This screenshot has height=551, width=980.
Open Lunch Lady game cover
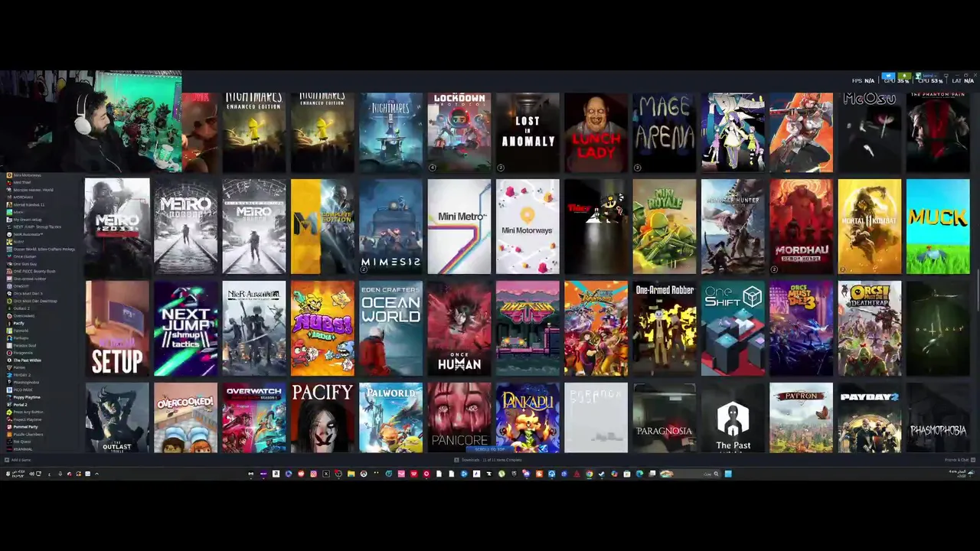[596, 132]
